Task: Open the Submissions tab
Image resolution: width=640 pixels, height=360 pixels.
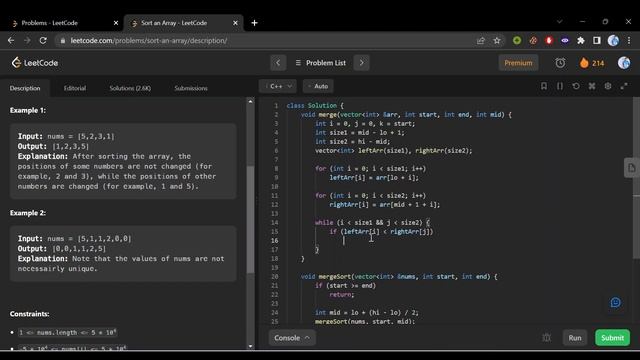Action: [191, 88]
